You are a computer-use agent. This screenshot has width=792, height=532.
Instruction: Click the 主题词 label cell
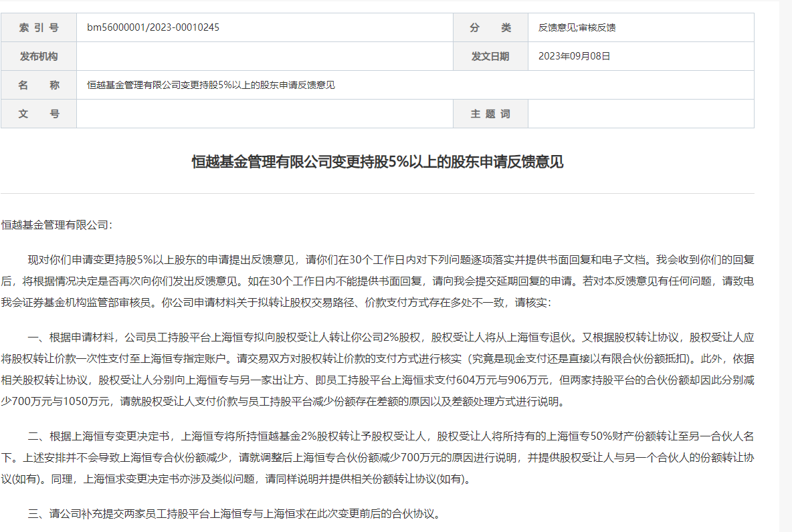coord(490,114)
